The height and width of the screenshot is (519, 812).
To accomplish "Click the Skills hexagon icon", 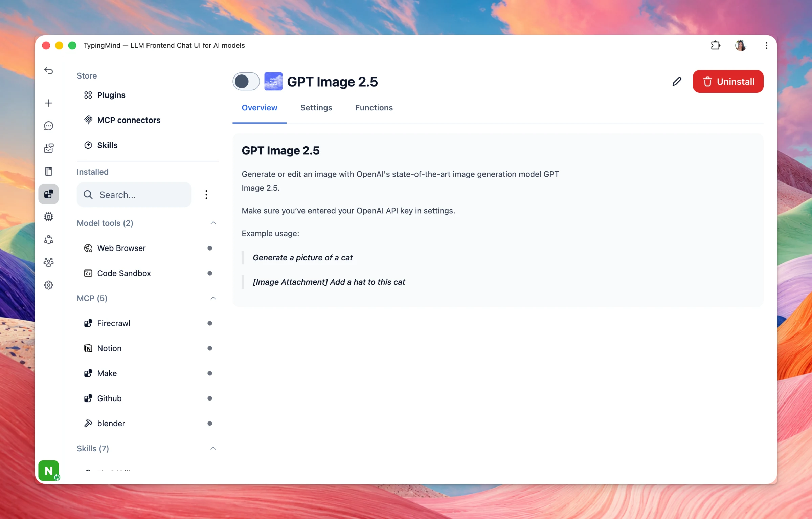I will tap(88, 145).
